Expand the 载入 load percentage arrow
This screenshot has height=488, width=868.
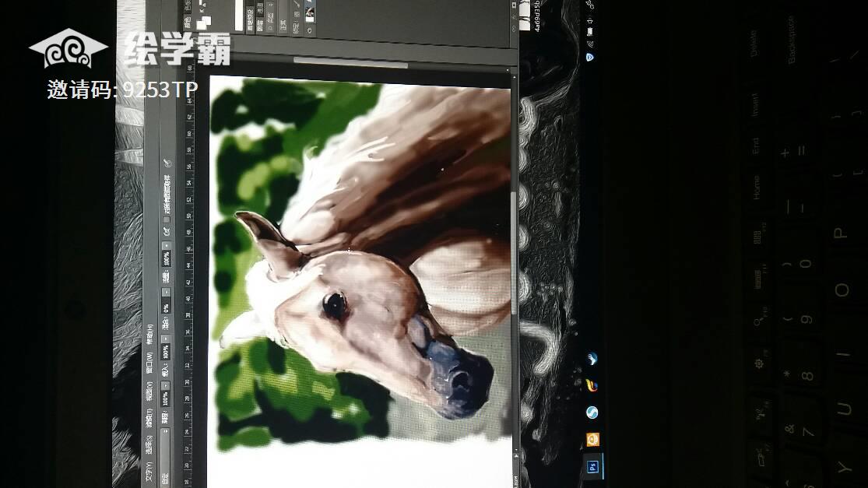coord(166,339)
